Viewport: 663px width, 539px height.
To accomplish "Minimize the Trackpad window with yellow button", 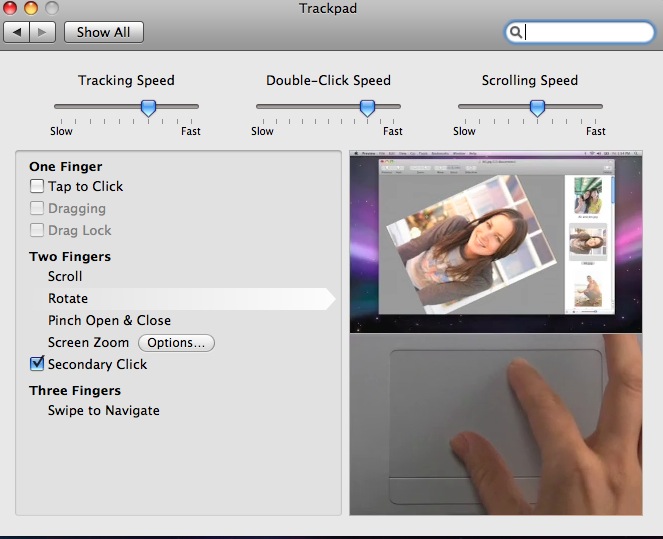I will pyautogui.click(x=31, y=8).
